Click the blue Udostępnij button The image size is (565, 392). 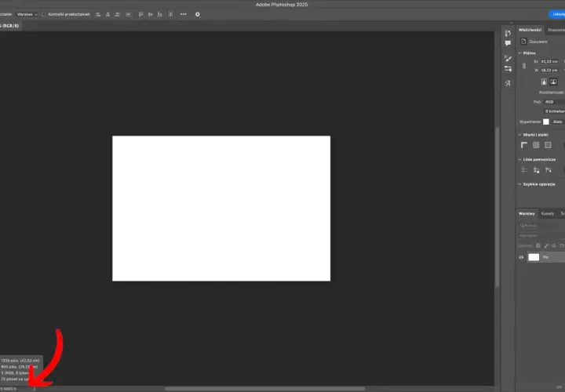coord(557,14)
